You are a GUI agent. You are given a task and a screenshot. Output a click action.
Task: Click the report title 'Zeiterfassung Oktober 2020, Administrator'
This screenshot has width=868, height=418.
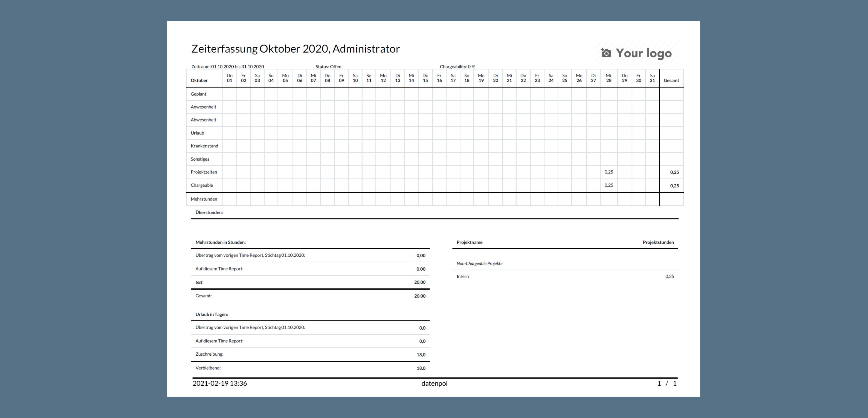click(296, 49)
